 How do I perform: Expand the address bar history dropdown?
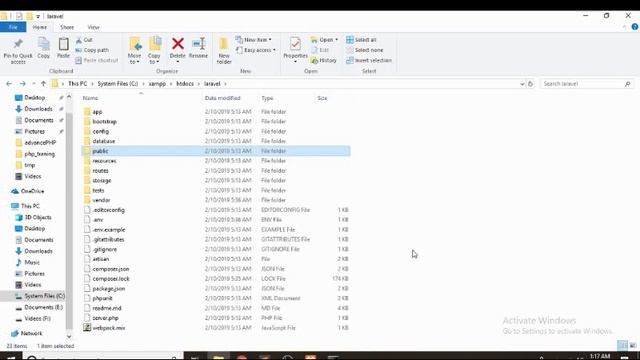(522, 84)
